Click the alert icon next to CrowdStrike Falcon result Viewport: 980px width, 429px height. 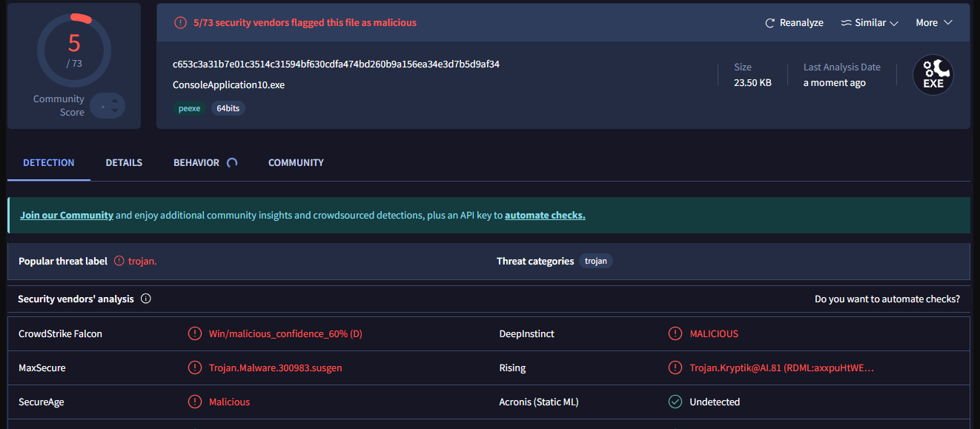tap(195, 334)
